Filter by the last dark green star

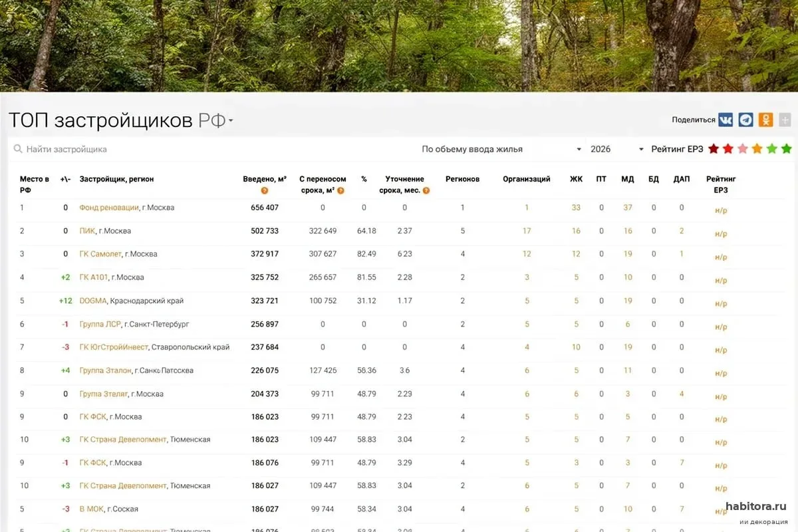787,149
